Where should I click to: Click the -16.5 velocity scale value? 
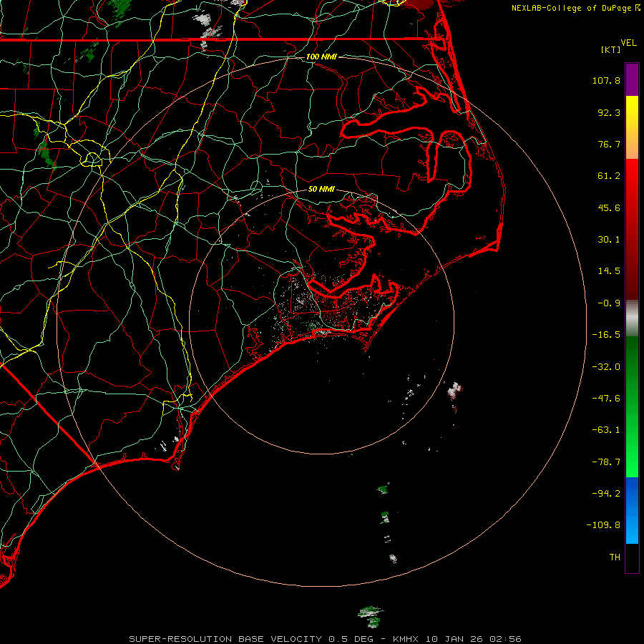point(606,335)
